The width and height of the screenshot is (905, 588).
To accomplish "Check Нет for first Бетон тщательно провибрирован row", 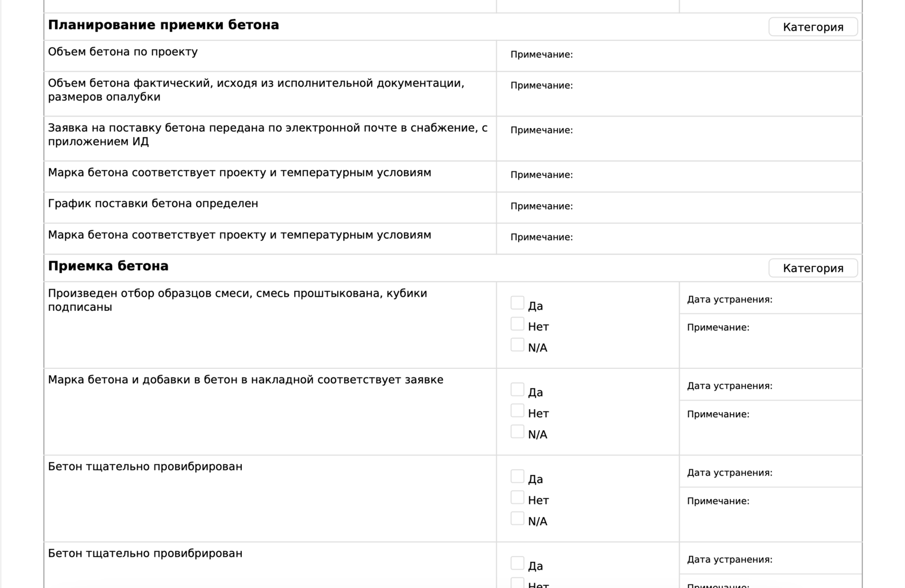I will tap(517, 498).
